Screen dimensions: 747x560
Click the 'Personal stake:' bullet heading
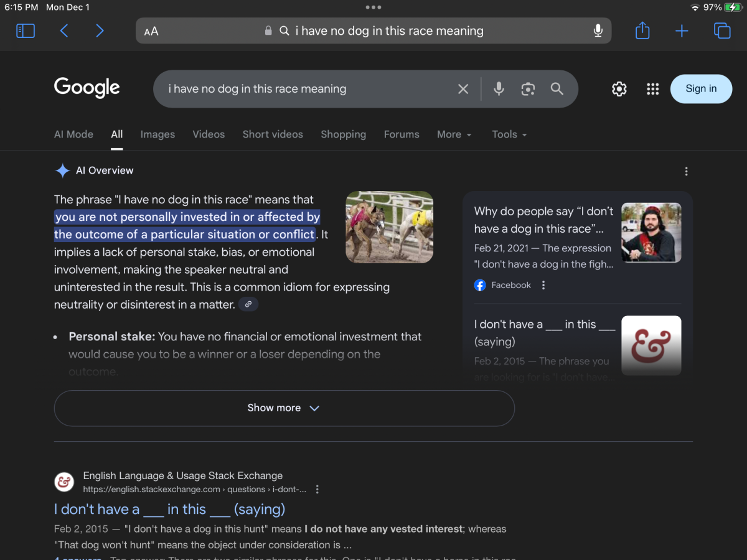[112, 337]
